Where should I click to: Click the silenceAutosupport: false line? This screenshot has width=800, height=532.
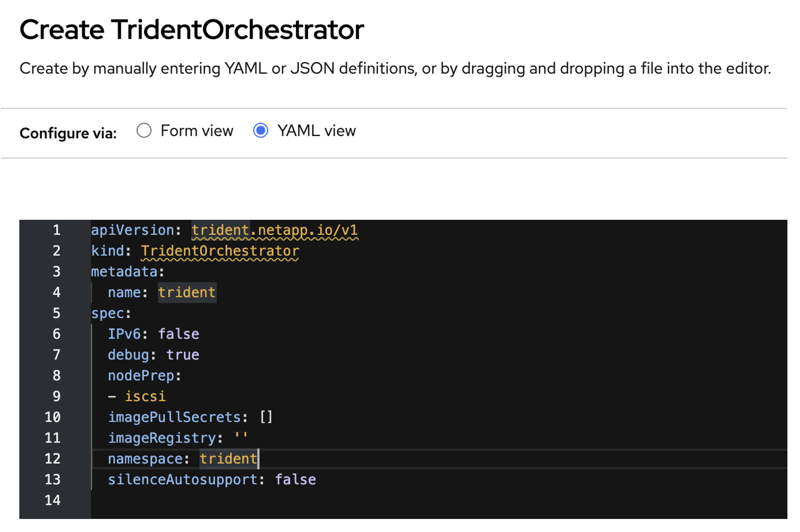(x=212, y=479)
